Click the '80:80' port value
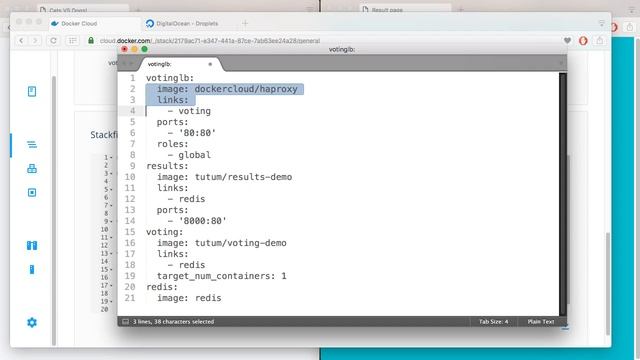640x360 pixels. pos(198,133)
